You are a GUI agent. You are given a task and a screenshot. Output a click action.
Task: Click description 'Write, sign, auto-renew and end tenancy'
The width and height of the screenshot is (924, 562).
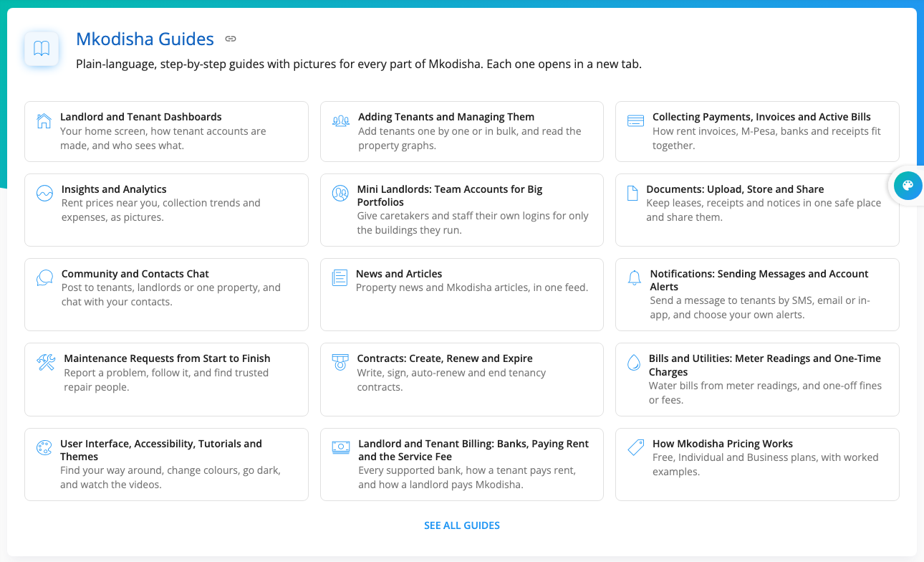451,373
